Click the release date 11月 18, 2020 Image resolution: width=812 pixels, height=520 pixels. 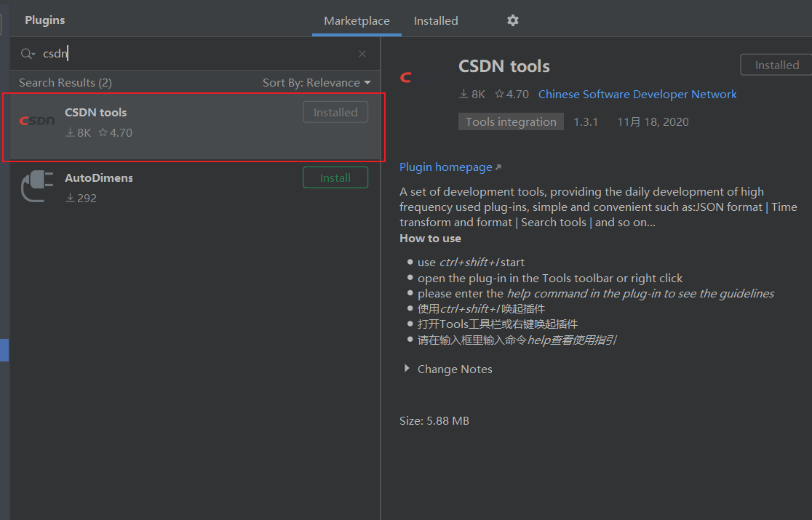coord(653,122)
